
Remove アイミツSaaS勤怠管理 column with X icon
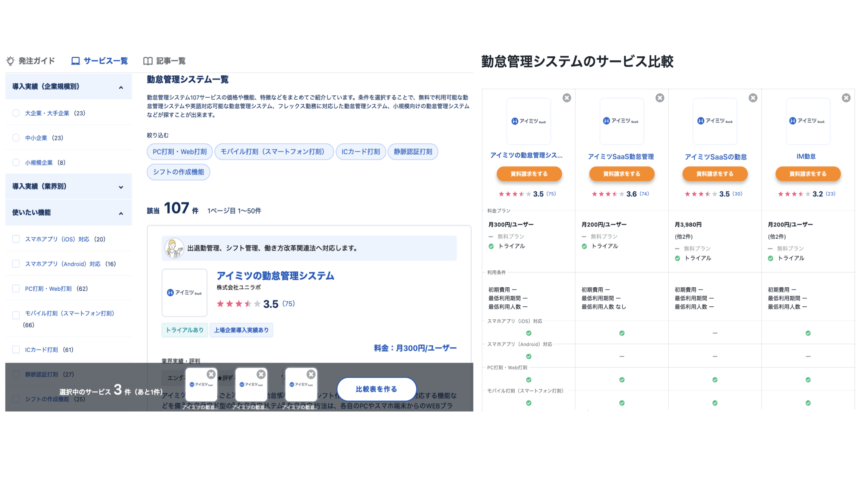pyautogui.click(x=659, y=98)
